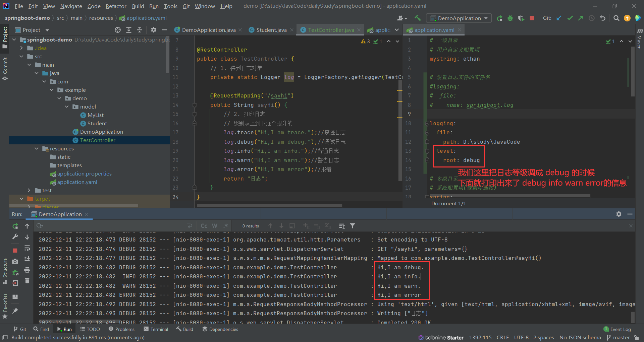Image resolution: width=644 pixels, height=342 pixels.
Task: Show hidden editor tabs dropdown
Action: (397, 30)
